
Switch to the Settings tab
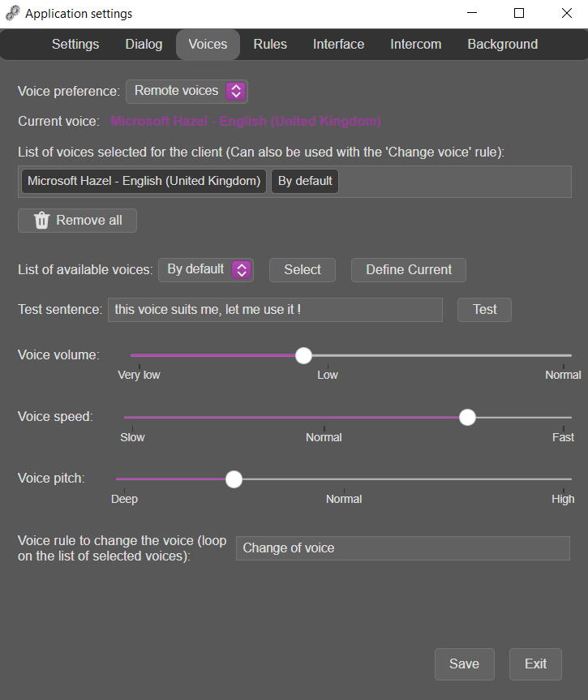pos(75,44)
